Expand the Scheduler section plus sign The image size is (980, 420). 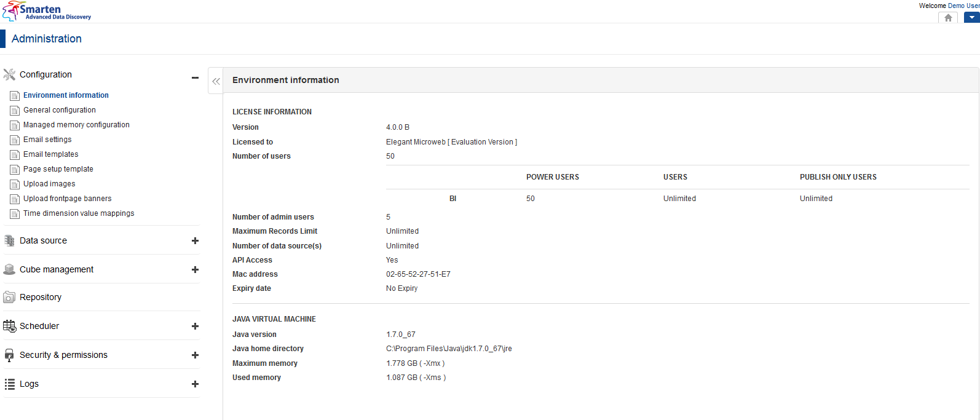(195, 327)
